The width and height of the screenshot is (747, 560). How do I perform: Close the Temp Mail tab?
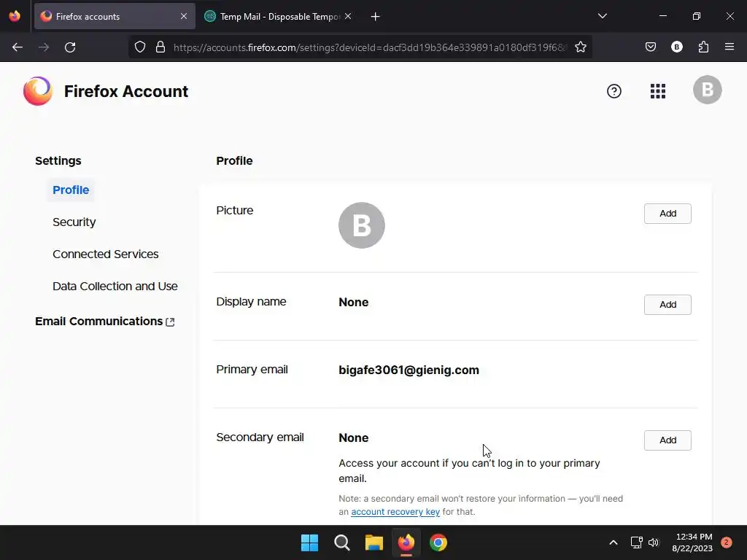point(348,16)
